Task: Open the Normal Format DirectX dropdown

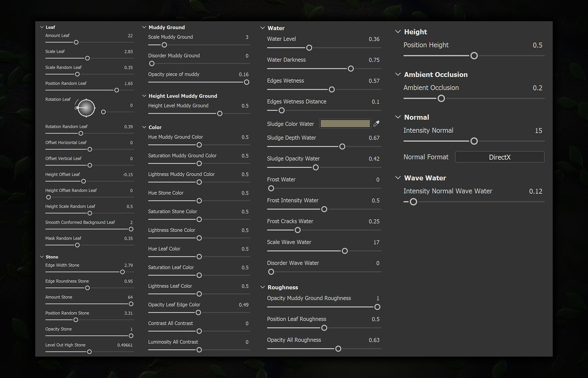Action: click(x=499, y=157)
